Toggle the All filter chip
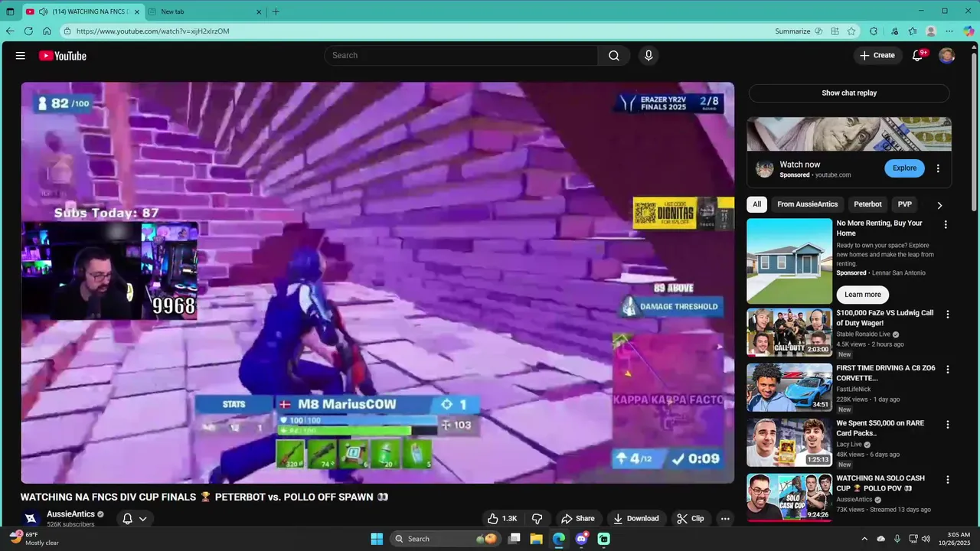This screenshot has height=551, width=980. 756,204
